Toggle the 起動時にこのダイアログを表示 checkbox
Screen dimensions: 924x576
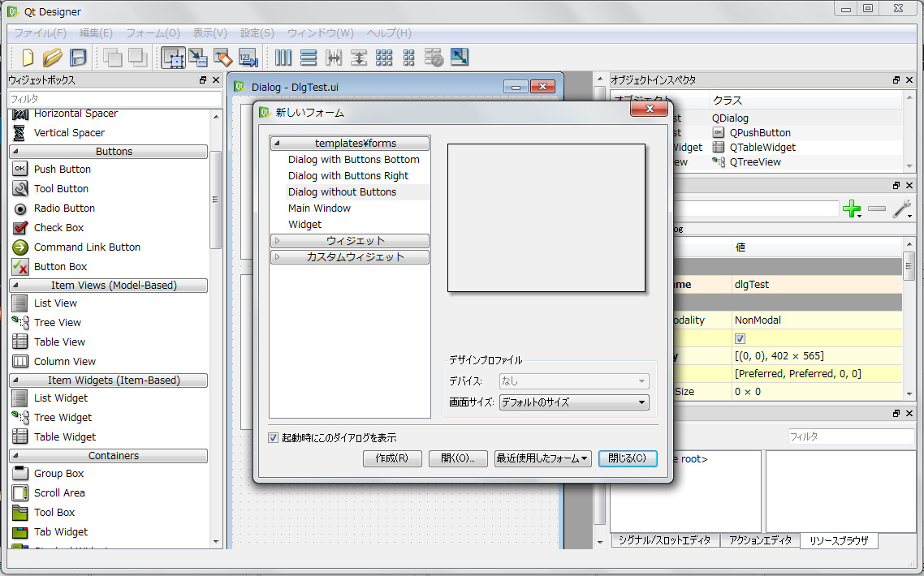click(x=274, y=438)
